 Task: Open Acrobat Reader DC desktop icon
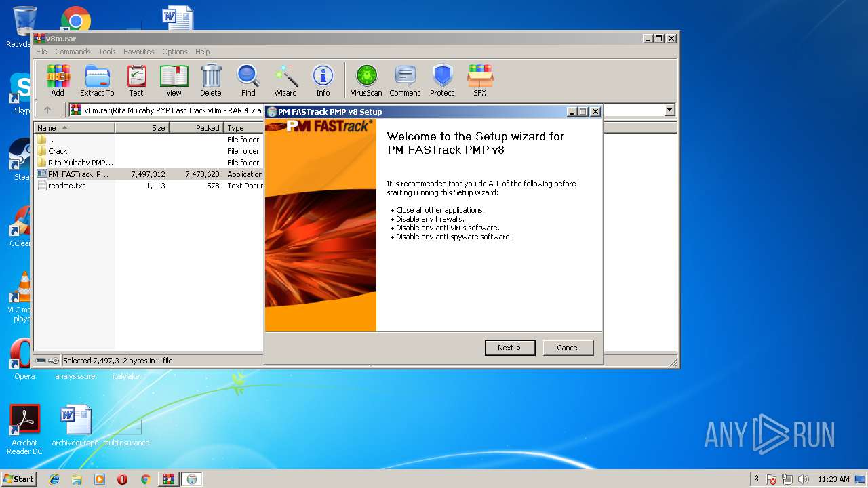click(x=25, y=430)
